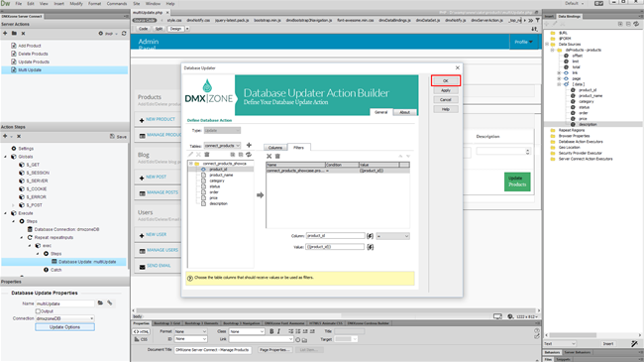The height and width of the screenshot is (362, 644).
Task: Toggle the Output checkbox
Action: tap(38, 311)
